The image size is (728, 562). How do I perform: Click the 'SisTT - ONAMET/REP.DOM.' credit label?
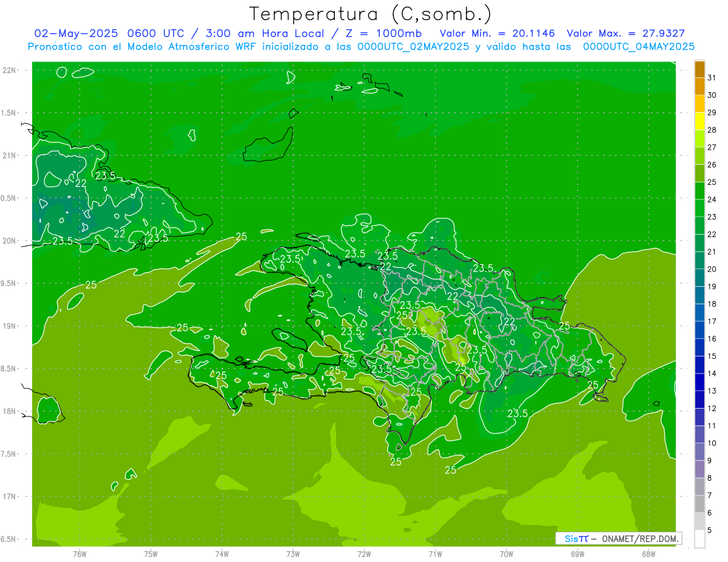[x=618, y=538]
